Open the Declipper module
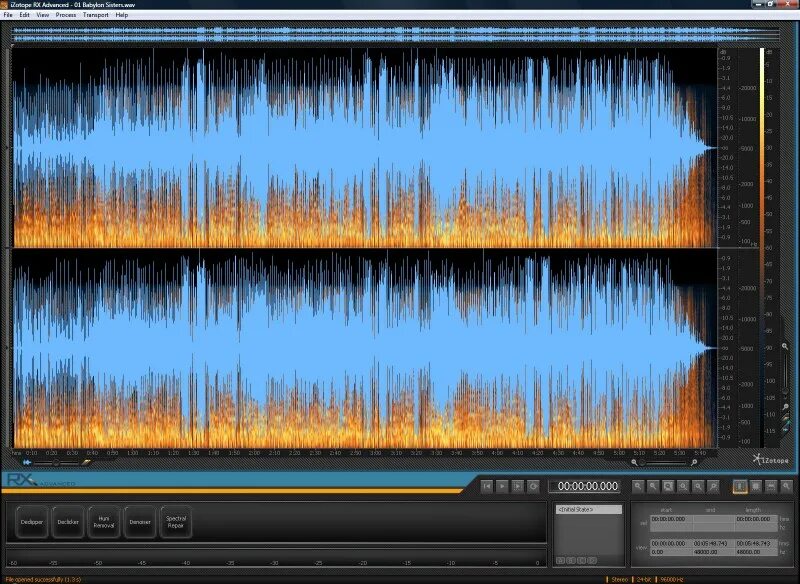Image resolution: width=800 pixels, height=584 pixels. (x=32, y=522)
